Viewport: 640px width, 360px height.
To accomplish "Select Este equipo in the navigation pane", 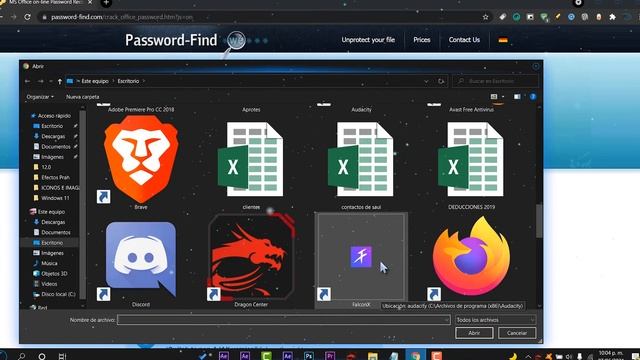I will click(x=51, y=212).
